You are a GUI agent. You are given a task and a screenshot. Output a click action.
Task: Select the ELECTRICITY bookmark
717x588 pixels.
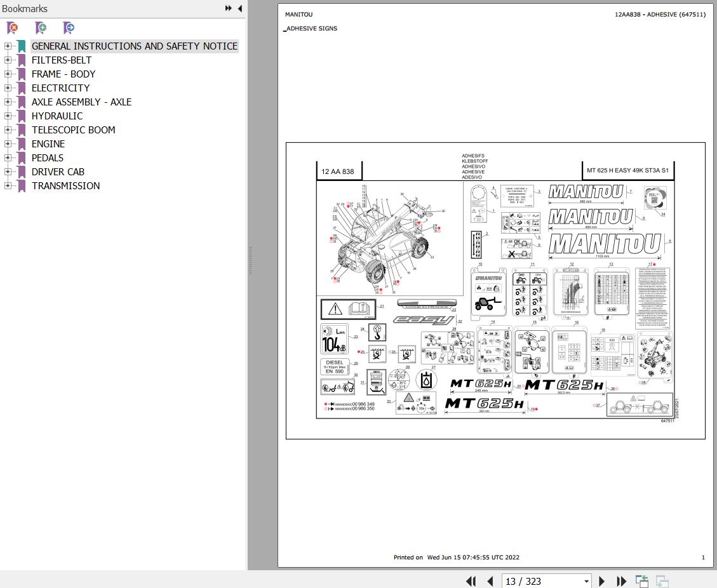60,88
